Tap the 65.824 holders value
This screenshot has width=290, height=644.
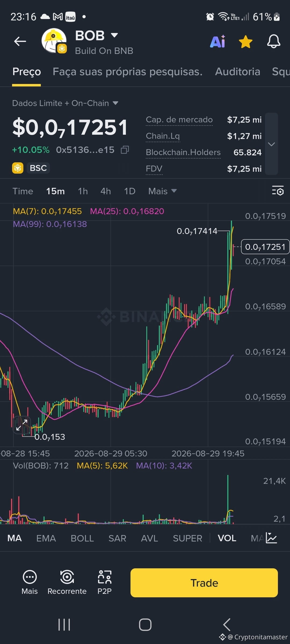coord(247,152)
